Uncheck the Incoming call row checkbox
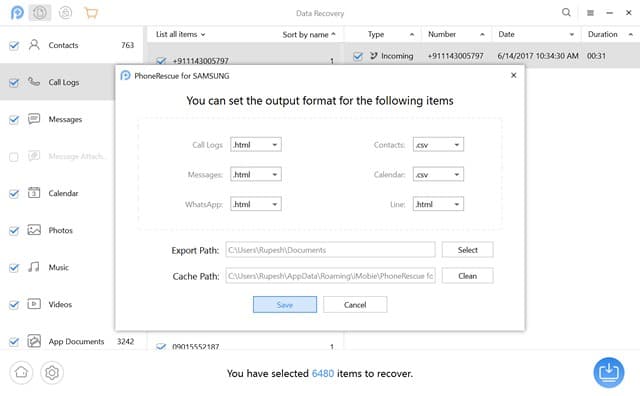This screenshot has width=640, height=396. pyautogui.click(x=358, y=56)
